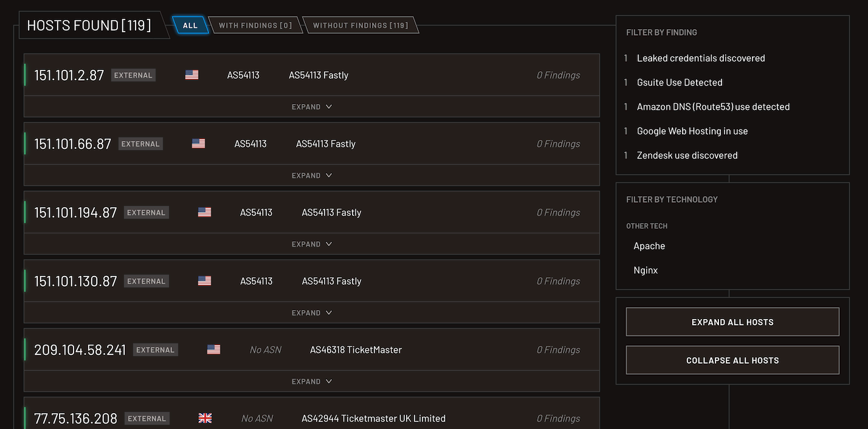Open host entry 151.101.194.87
This screenshot has height=429, width=868.
[75, 213]
